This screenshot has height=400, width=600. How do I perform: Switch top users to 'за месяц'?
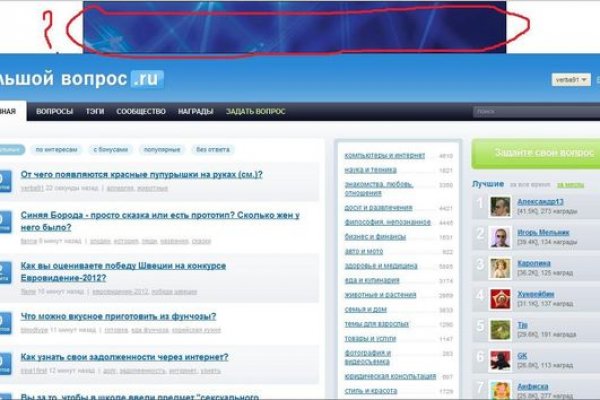[x=570, y=185]
